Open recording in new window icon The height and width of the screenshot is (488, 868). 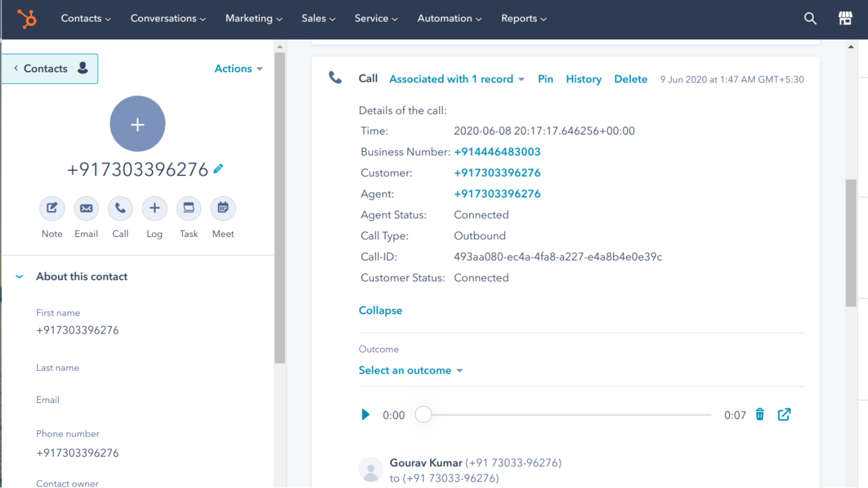[784, 414]
